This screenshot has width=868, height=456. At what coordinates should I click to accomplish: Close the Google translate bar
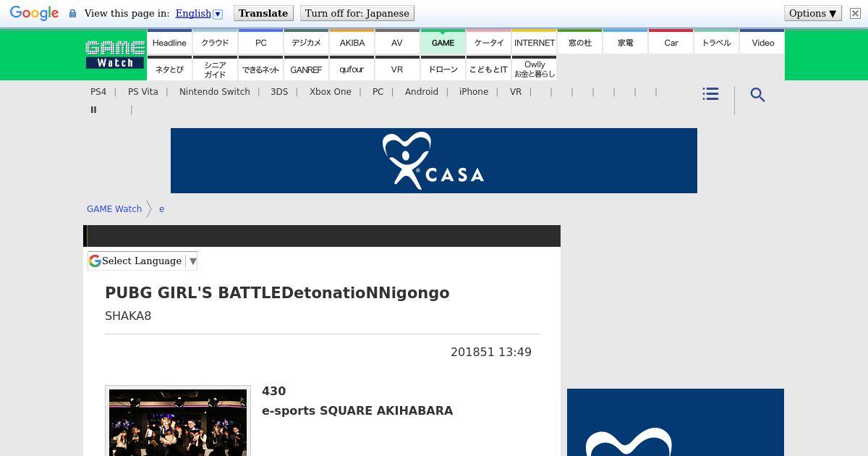click(x=855, y=13)
